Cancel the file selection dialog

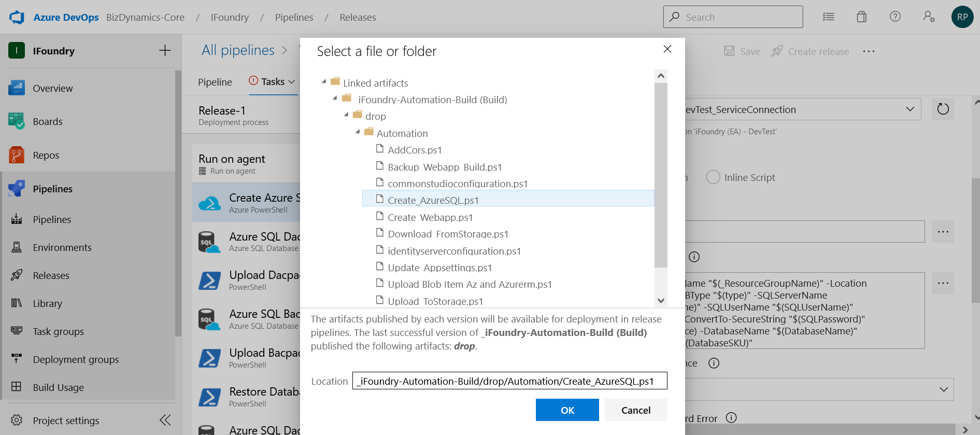636,410
